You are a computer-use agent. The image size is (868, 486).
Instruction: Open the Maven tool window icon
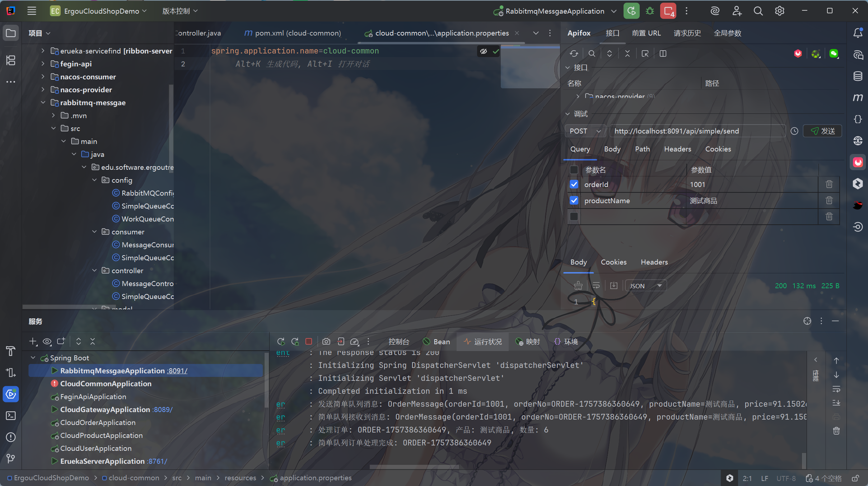858,97
